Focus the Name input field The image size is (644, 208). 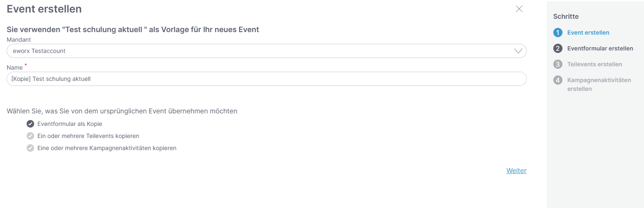[267, 79]
